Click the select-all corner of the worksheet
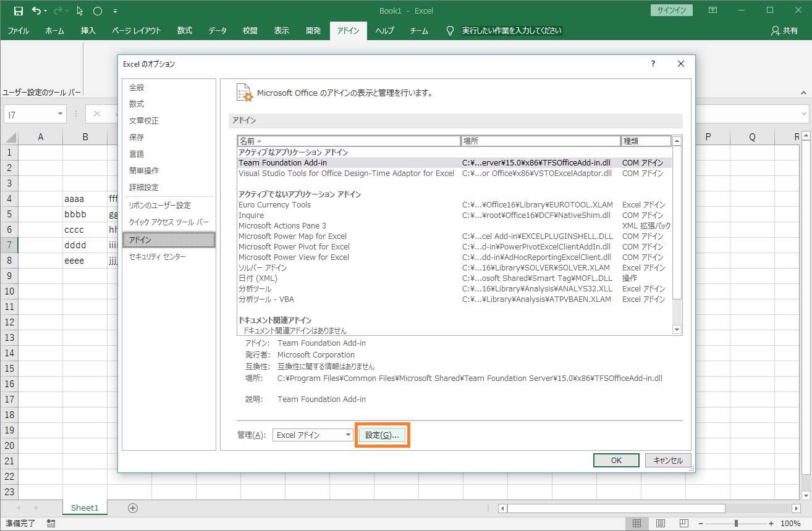Image resolution: width=812 pixels, height=531 pixels. pos(9,136)
